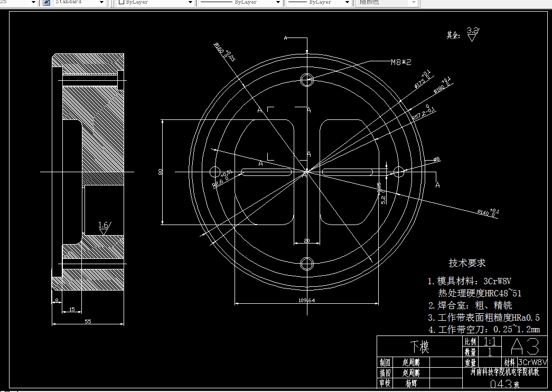Select the 5.2 vertical dimension text
The width and height of the screenshot is (552, 392).
point(383,200)
